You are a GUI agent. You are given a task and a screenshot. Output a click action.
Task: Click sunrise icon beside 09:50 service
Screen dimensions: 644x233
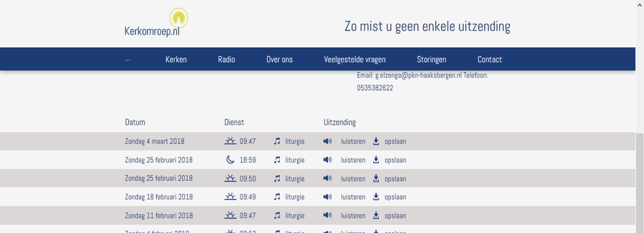[230, 178]
